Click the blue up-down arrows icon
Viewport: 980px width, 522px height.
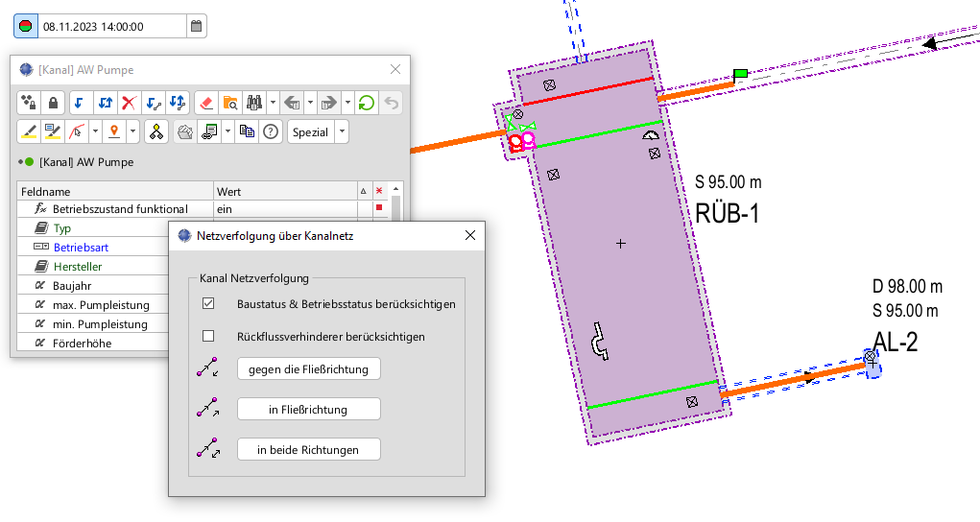106,103
